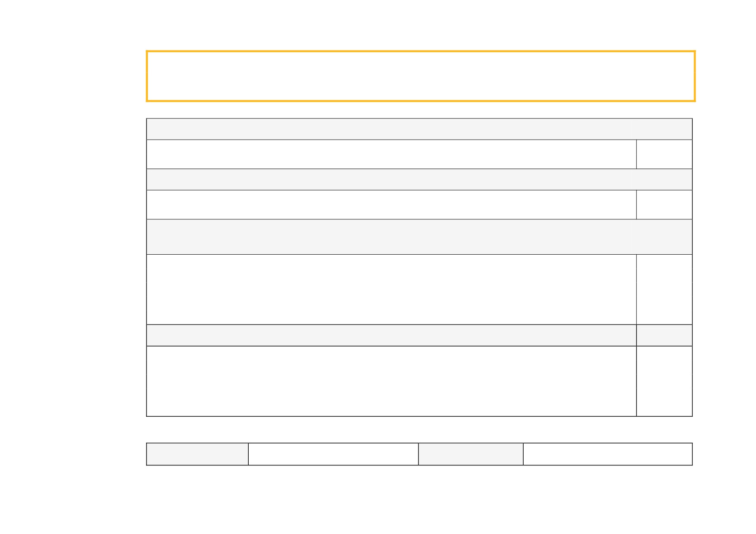Screen dimensions: 756x534
Task: Select first gray label cell in the four-cell table
Action: click(x=197, y=454)
